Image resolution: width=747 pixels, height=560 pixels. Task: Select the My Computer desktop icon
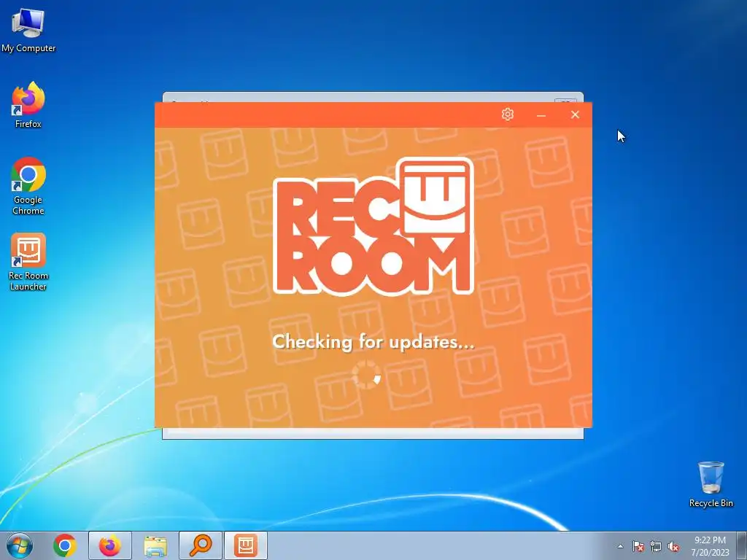pos(28,29)
